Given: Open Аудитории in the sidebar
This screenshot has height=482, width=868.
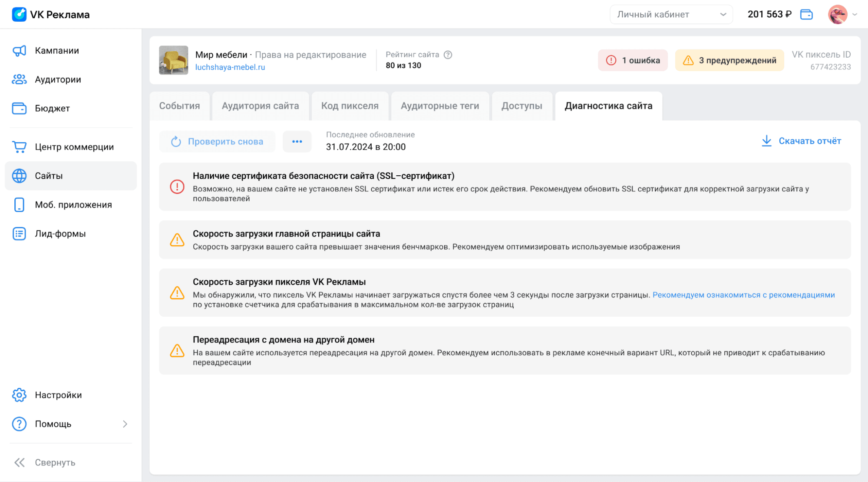Looking at the screenshot, I should (x=71, y=79).
